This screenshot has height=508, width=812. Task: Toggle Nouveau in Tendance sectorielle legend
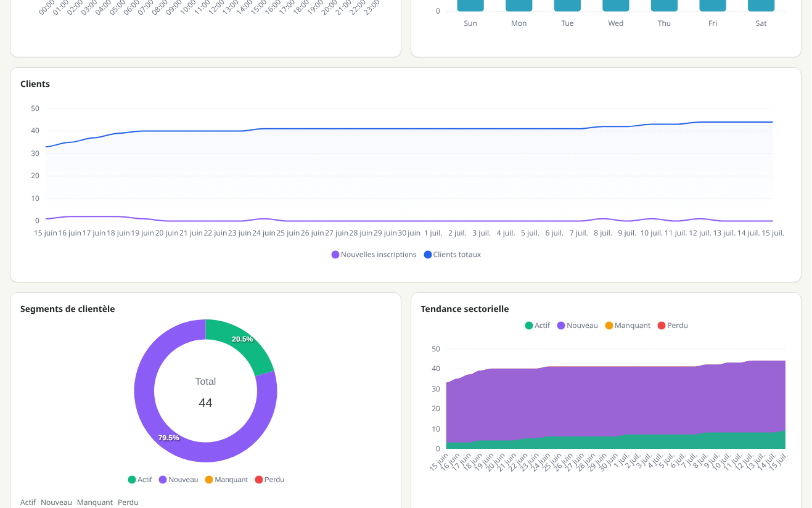(577, 326)
